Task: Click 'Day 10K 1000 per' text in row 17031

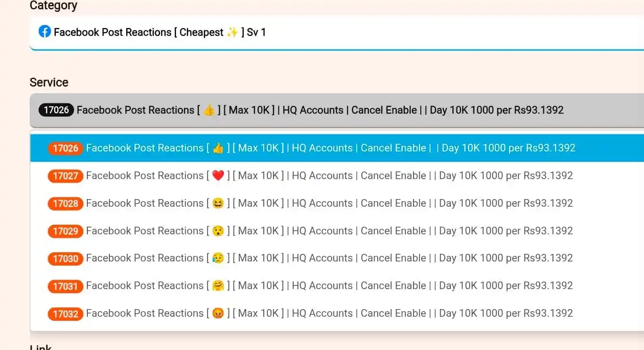Action: (480, 286)
